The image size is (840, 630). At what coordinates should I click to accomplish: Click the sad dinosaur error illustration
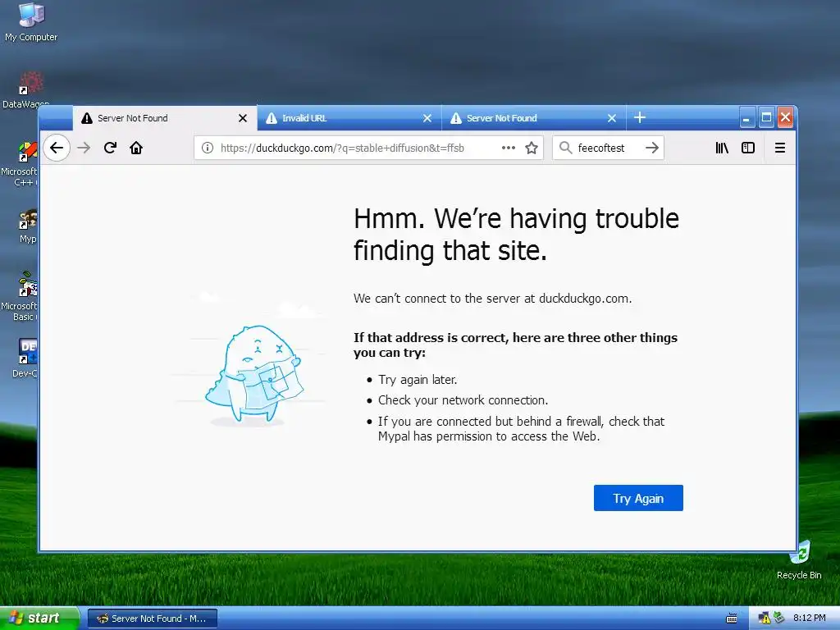tap(253, 374)
